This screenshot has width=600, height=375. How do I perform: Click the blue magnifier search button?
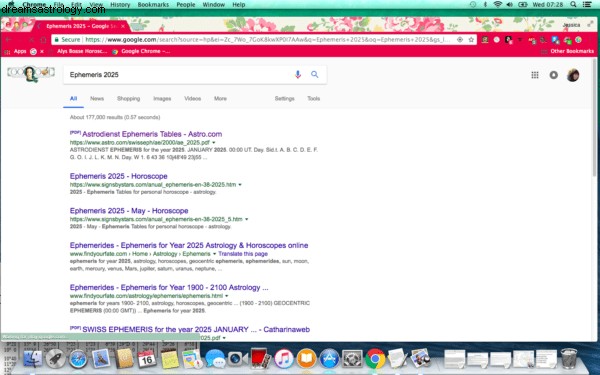(315, 75)
